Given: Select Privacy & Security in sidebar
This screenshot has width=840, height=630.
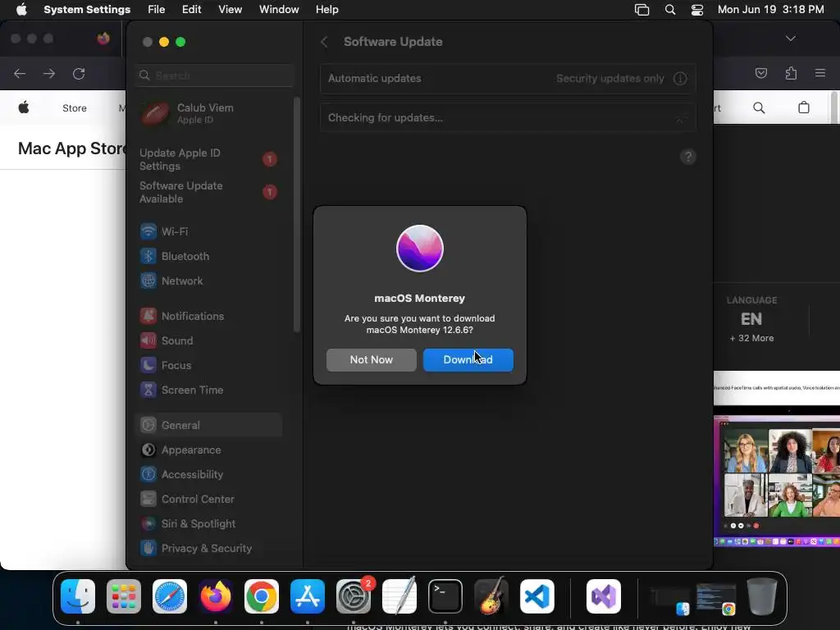Looking at the screenshot, I should 209,549.
